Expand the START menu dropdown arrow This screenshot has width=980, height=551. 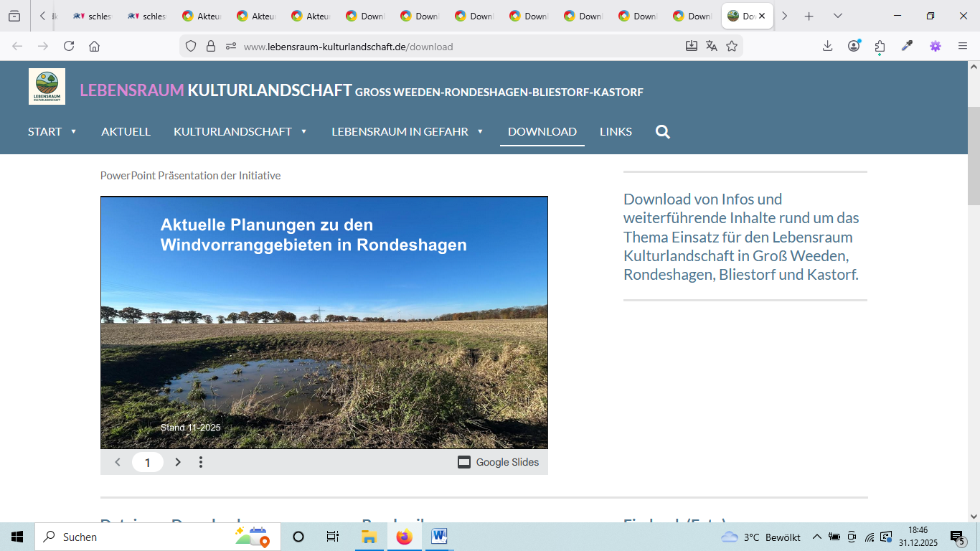point(73,132)
